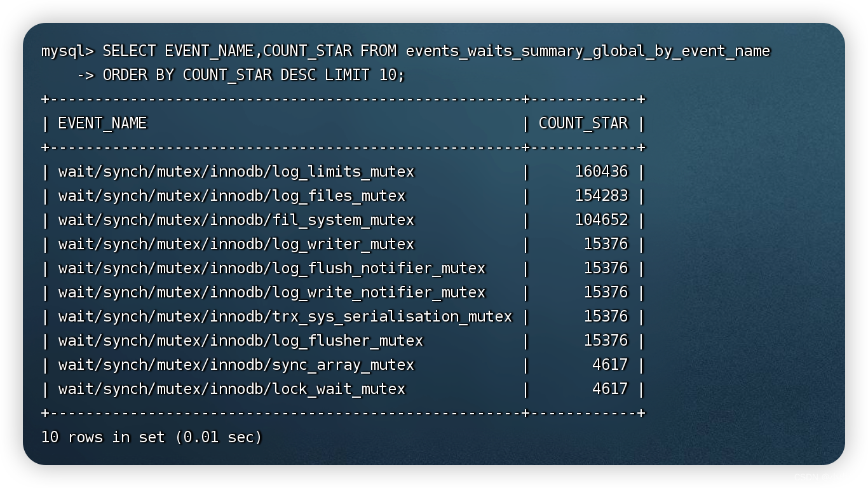Select the sync_array_mutex event name
This screenshot has height=488, width=868.
(236, 365)
